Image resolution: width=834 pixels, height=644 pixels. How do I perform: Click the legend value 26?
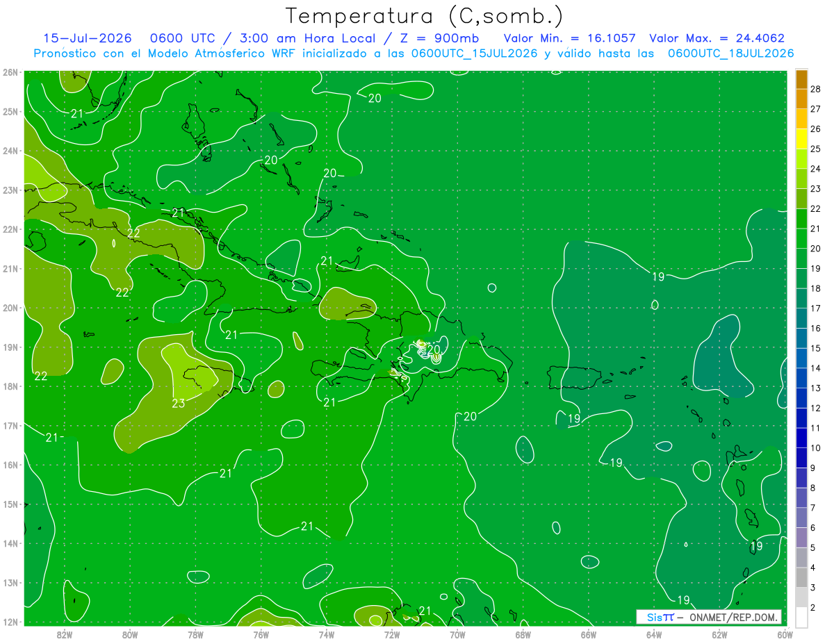pos(815,129)
